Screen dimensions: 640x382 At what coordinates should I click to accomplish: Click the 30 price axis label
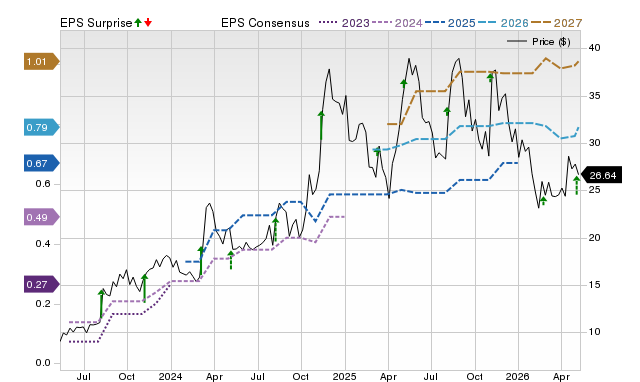coord(594,143)
